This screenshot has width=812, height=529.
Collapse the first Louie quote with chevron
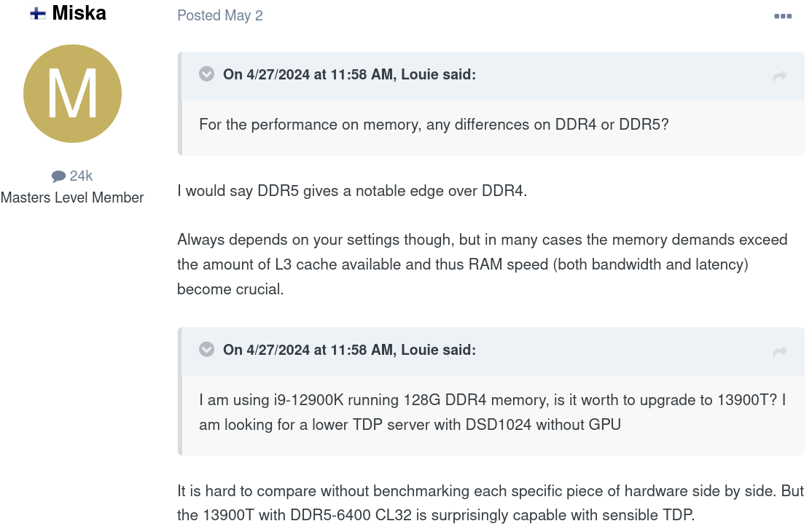click(206, 74)
